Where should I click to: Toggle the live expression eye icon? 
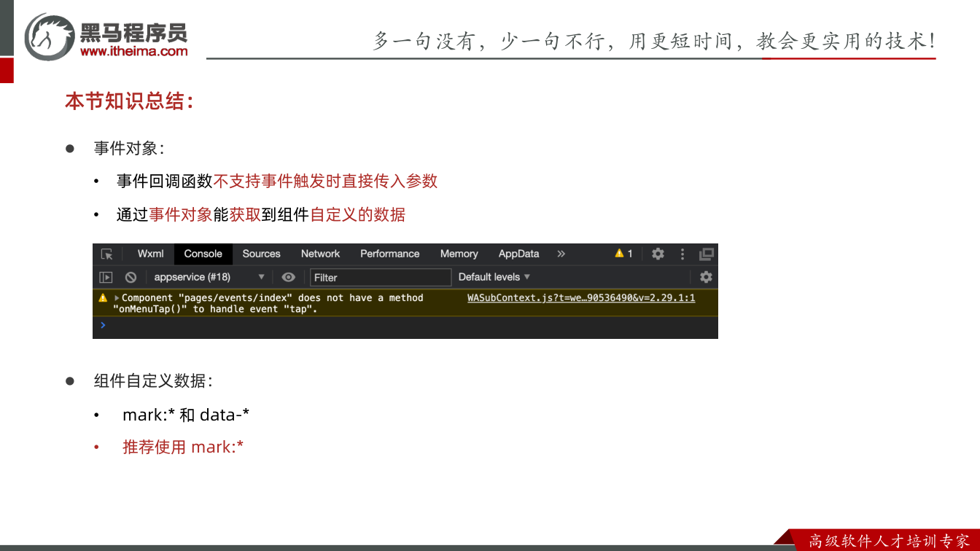[x=289, y=277]
